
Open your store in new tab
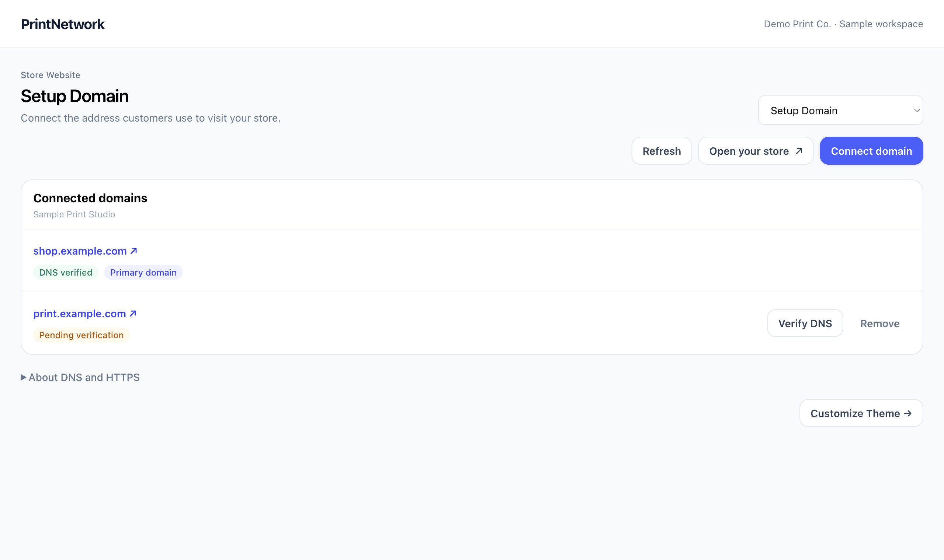tap(756, 151)
